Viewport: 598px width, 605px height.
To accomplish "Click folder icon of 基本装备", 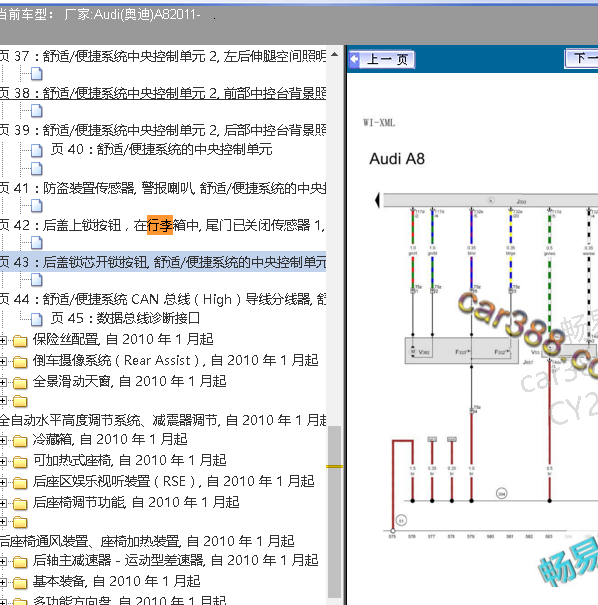I will (x=20, y=583).
